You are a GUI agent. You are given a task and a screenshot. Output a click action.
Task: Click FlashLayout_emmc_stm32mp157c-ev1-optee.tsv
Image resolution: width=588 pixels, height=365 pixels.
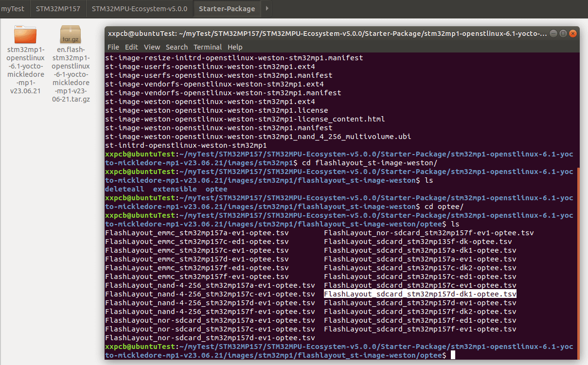[197, 250]
